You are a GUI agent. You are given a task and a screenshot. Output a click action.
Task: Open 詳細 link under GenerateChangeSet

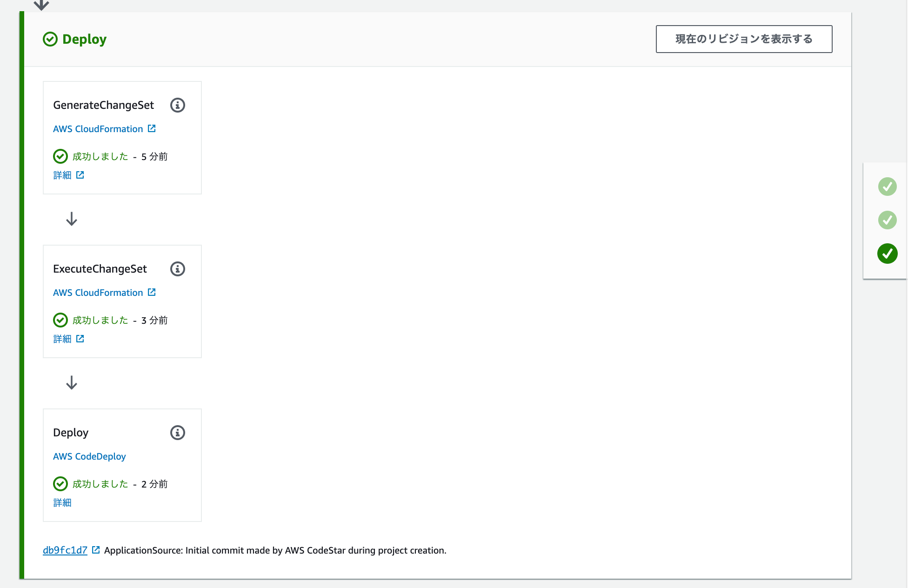pos(62,175)
